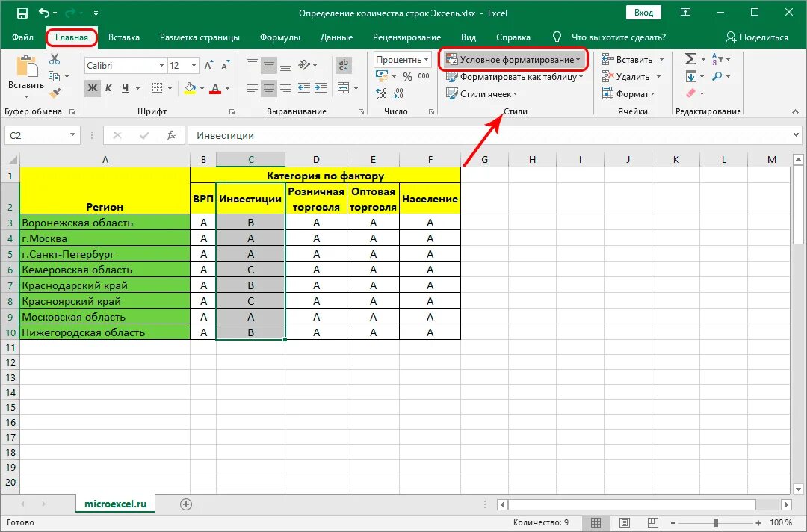Viewport: 807px width, 532px height.
Task: Toggle middle vertical alignment
Action: 269,65
